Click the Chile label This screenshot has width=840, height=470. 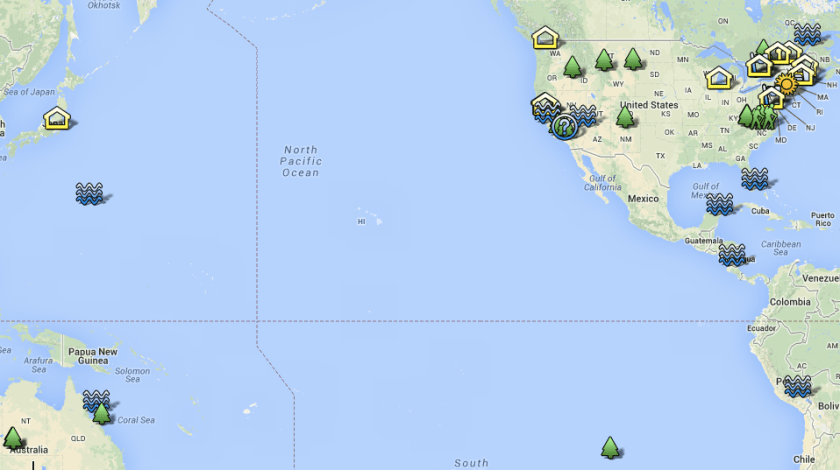pos(804,459)
